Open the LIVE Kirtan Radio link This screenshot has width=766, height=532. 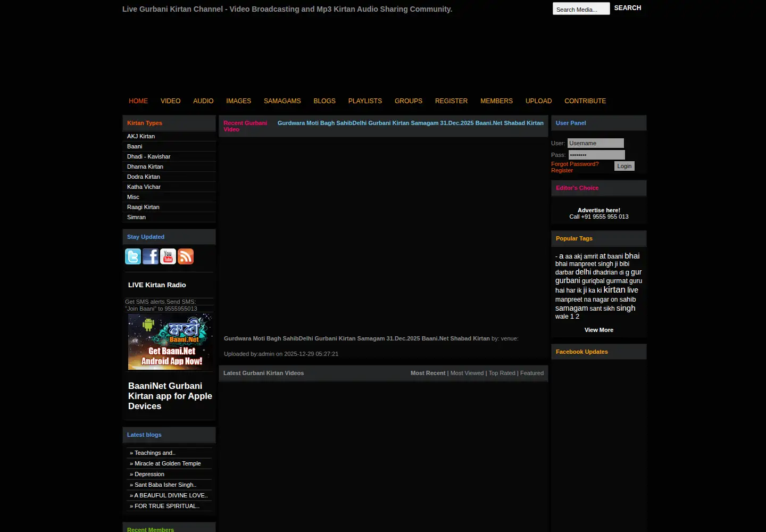click(157, 285)
